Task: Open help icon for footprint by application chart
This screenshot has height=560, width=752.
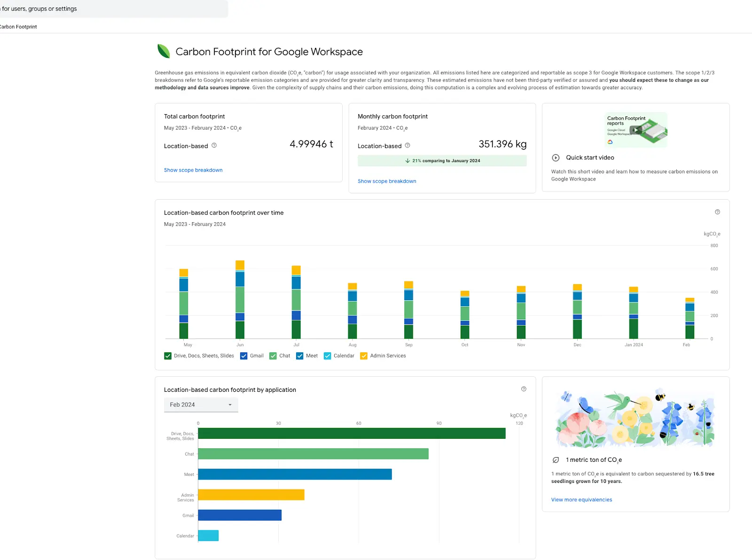Action: pyautogui.click(x=524, y=389)
